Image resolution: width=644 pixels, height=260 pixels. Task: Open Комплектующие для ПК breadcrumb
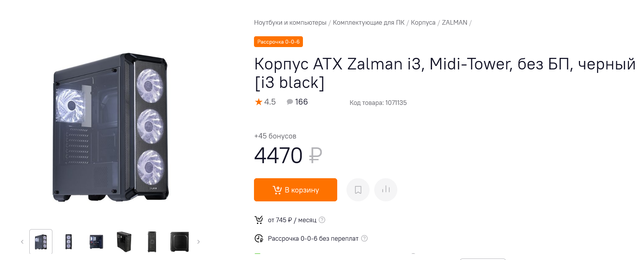pos(368,22)
